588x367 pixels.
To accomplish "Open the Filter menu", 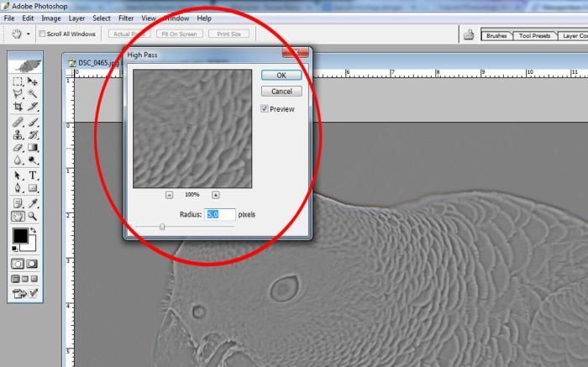I will click(126, 18).
